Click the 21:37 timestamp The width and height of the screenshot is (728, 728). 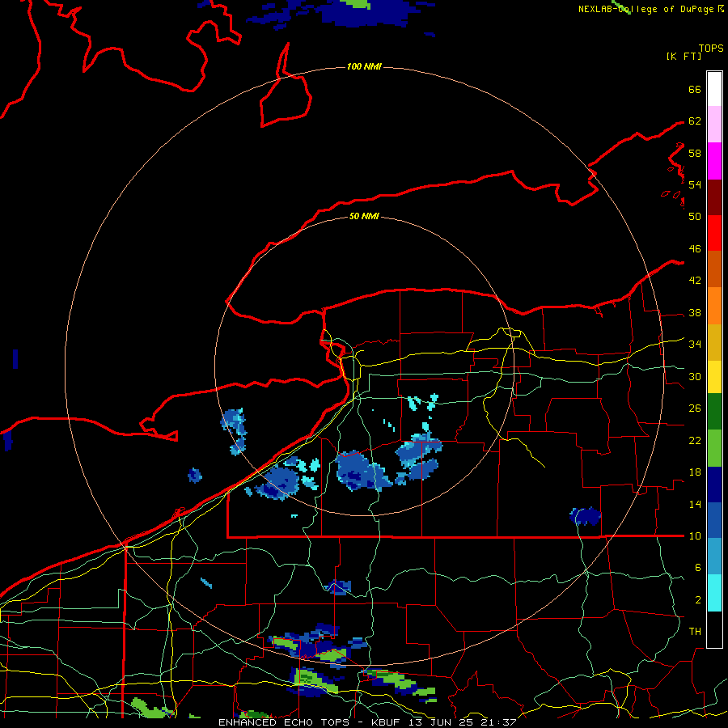click(498, 722)
